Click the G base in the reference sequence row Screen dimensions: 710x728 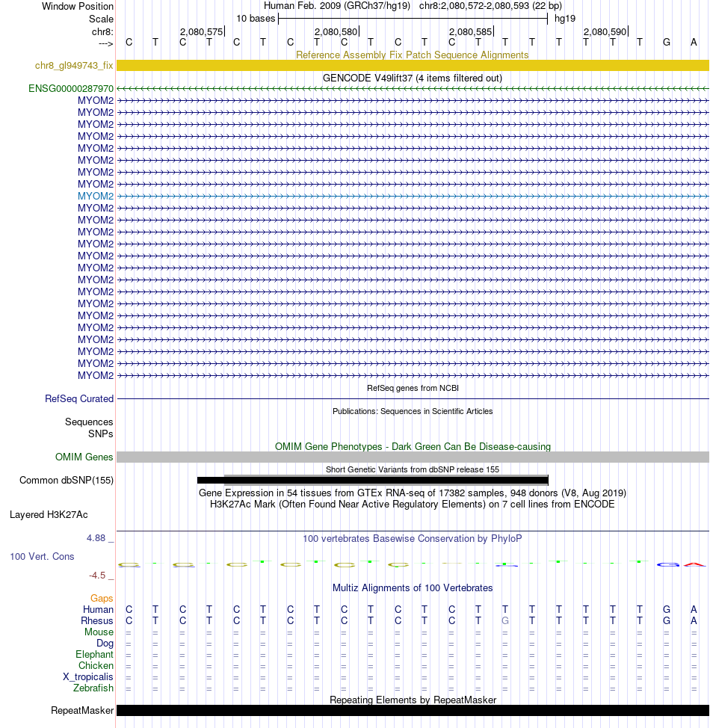pos(667,43)
